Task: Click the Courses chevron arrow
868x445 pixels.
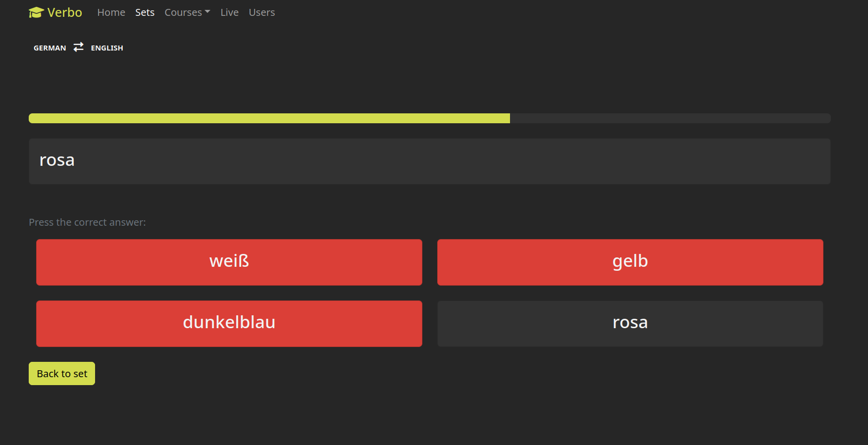Action: 207,11
